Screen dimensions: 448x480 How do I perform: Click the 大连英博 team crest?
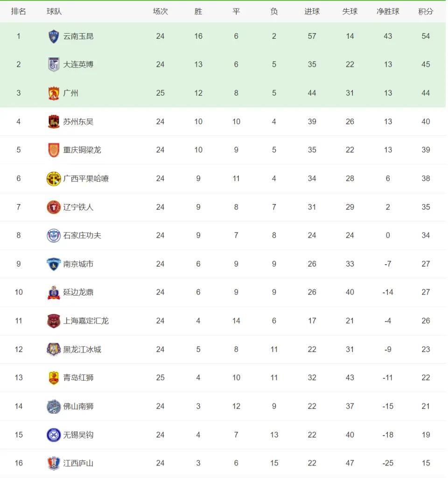54,64
